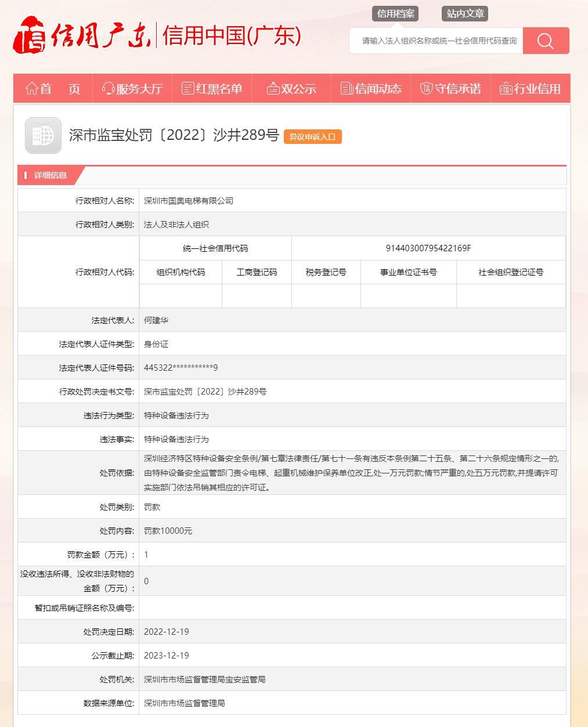
Task: Click the list icon beside 红黑名单
Action: point(187,89)
